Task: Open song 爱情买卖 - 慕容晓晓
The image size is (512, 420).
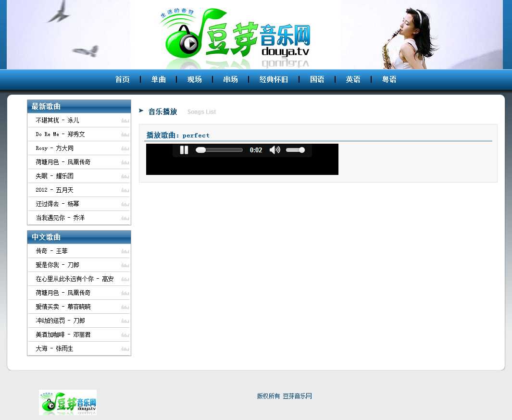Action: point(63,307)
